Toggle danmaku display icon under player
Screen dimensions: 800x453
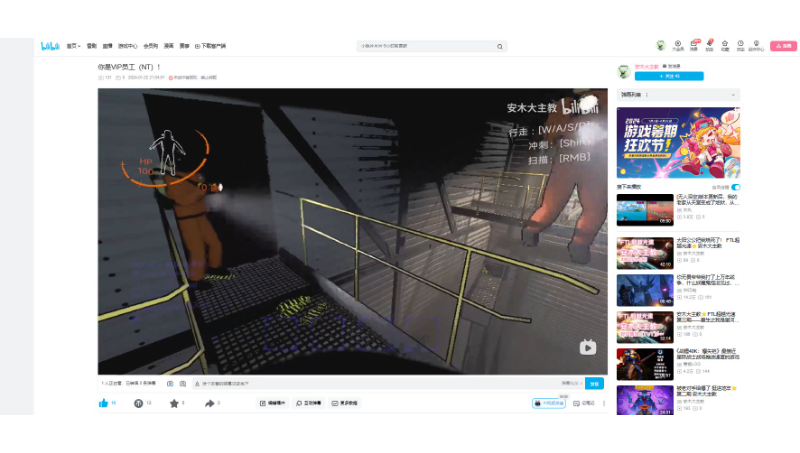170,384
